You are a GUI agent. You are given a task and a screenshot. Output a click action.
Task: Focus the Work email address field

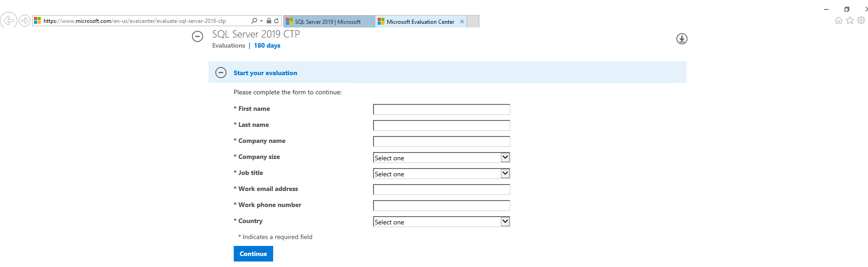pos(442,190)
